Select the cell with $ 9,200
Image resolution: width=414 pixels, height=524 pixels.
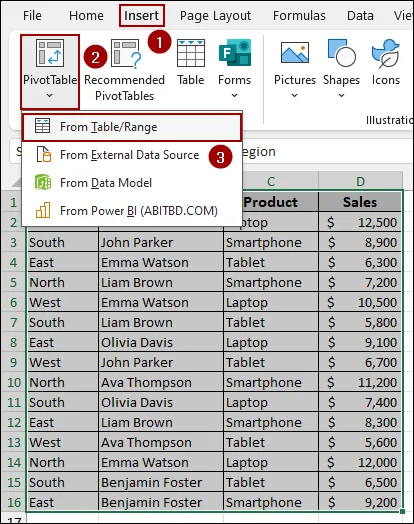coord(360,502)
